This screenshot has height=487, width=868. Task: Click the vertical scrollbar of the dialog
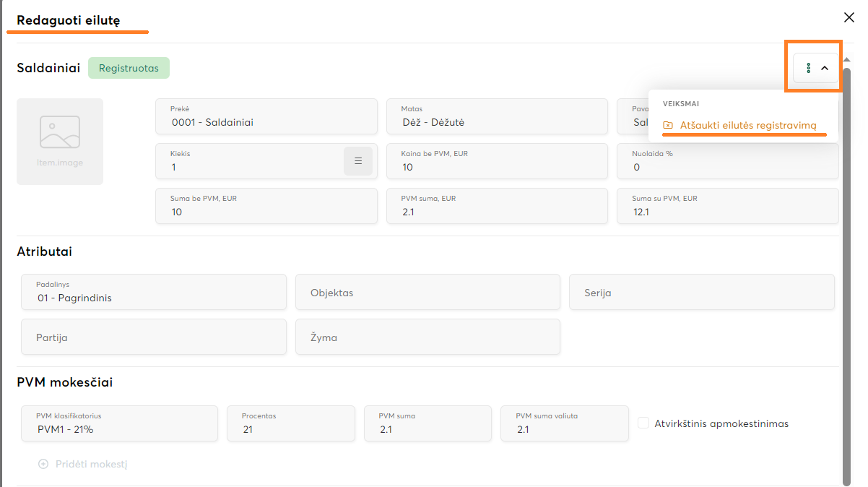pos(846,275)
